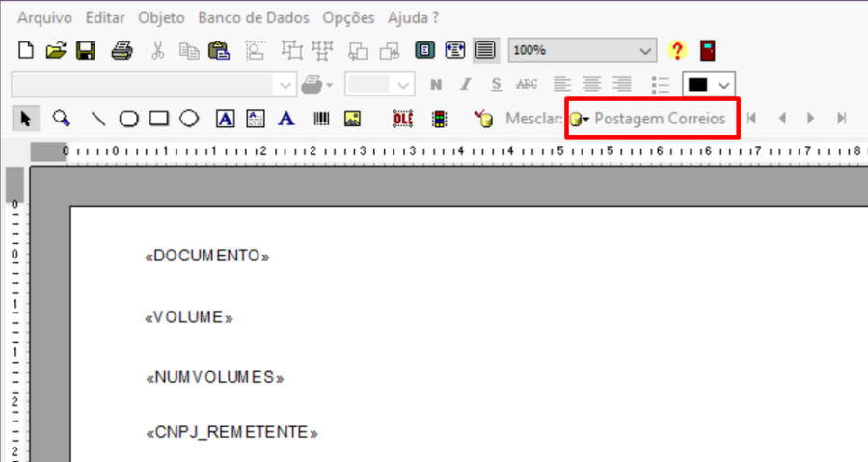Paste from the clipboard icon

(x=219, y=50)
